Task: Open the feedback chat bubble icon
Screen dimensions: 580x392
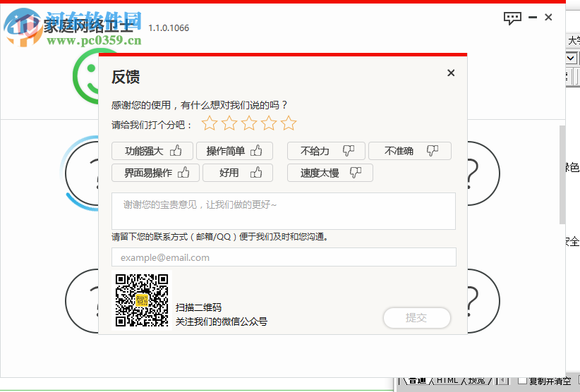Action: pos(512,18)
